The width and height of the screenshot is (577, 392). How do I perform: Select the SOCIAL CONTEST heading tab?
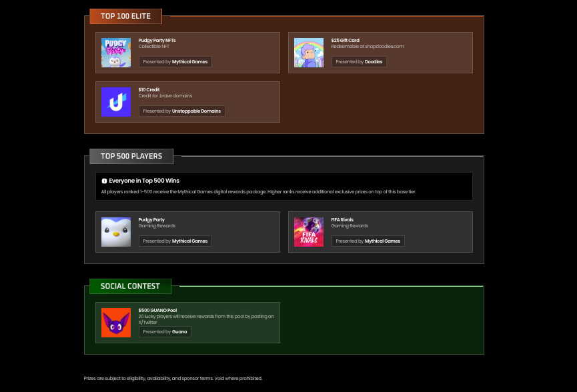(130, 286)
